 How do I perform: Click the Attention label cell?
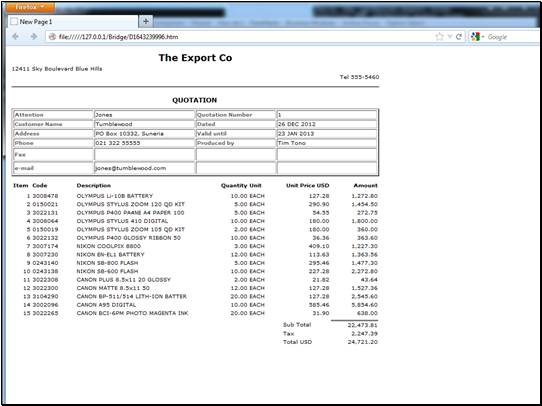click(x=53, y=115)
